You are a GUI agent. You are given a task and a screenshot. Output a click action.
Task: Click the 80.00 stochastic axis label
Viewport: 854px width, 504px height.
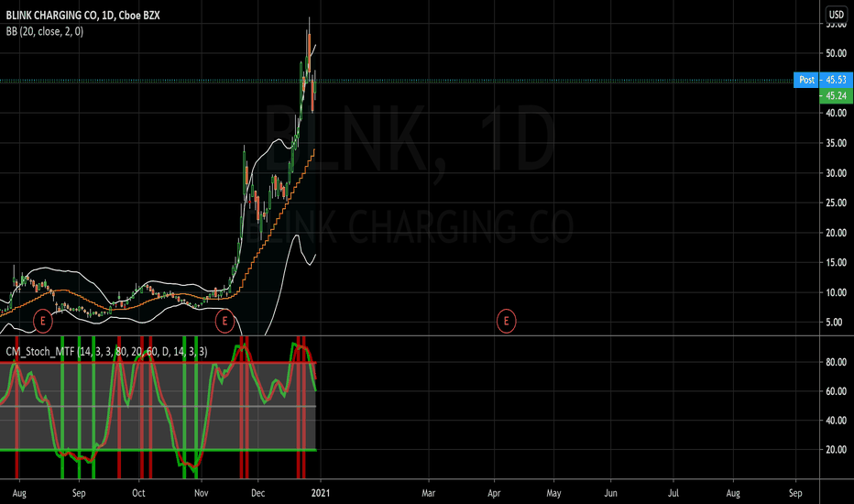pos(836,362)
